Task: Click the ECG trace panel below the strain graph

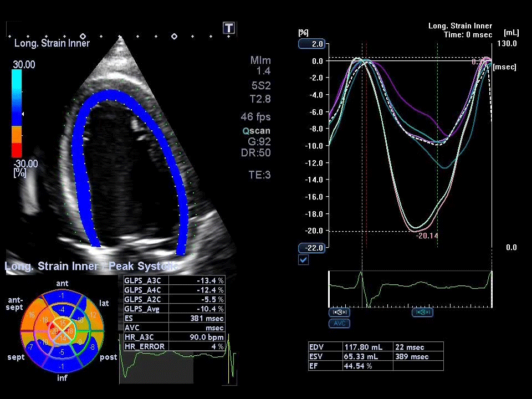Action: [x=410, y=288]
